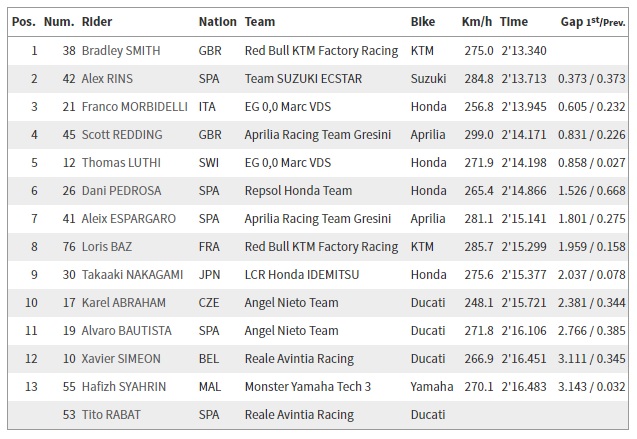Image resolution: width=637 pixels, height=439 pixels.
Task: Click the Time column header
Action: pos(514,21)
